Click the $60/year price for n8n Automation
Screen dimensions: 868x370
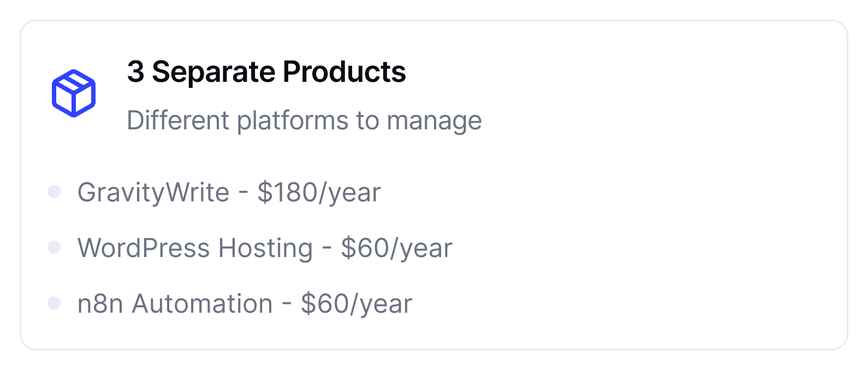[x=356, y=304]
